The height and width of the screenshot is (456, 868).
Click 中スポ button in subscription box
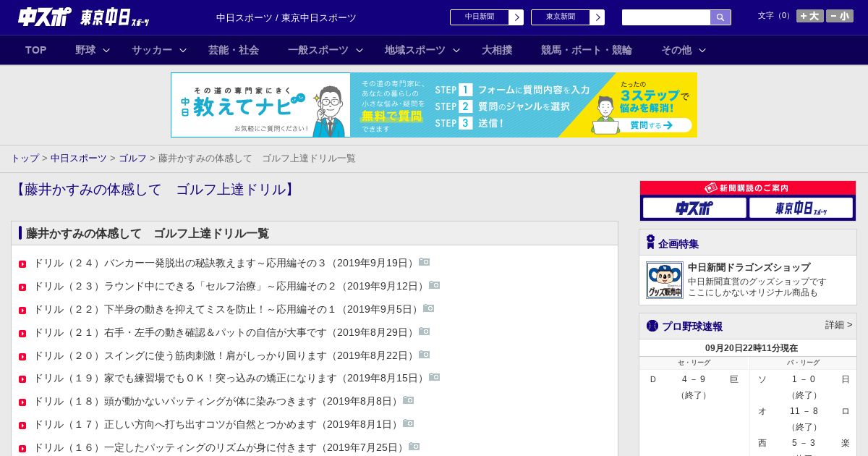694,208
